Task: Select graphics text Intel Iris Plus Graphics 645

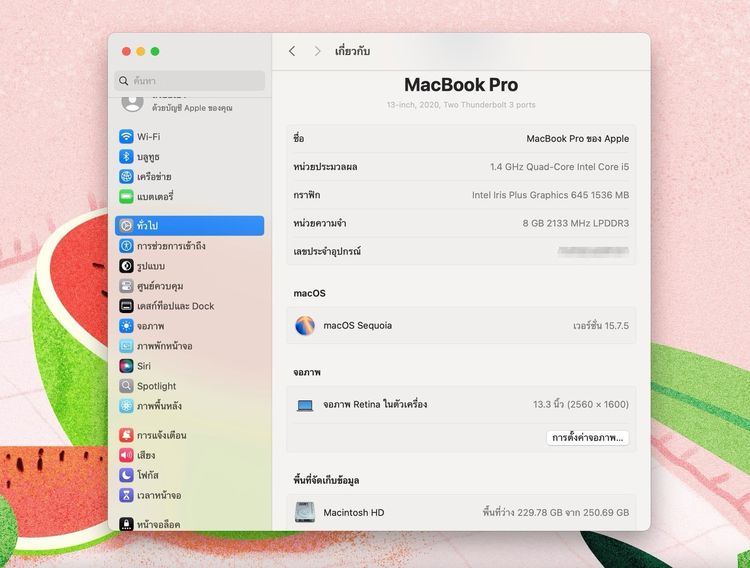Action: pos(529,195)
